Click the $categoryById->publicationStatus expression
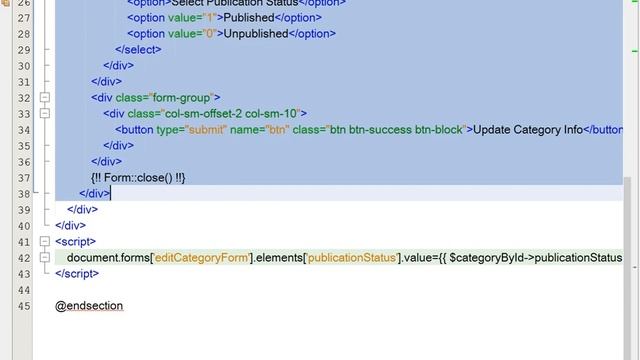Viewport: 640px width, 360px height. [x=536, y=258]
